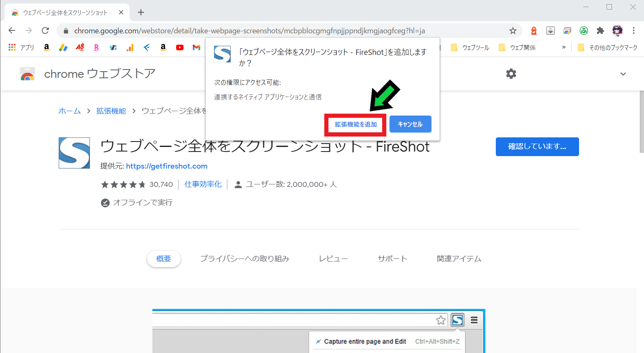Click the page's vertical scrollbar thumb
The width and height of the screenshot is (644, 353).
coord(641,122)
